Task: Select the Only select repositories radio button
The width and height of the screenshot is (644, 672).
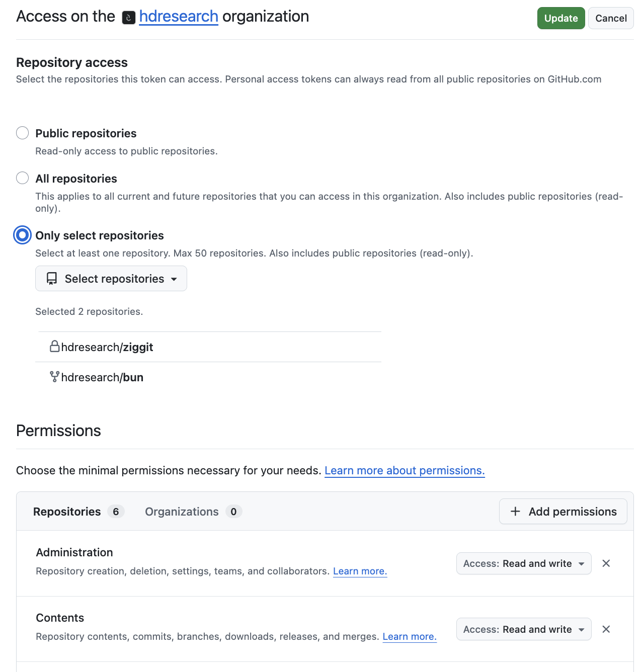Action: click(x=22, y=235)
